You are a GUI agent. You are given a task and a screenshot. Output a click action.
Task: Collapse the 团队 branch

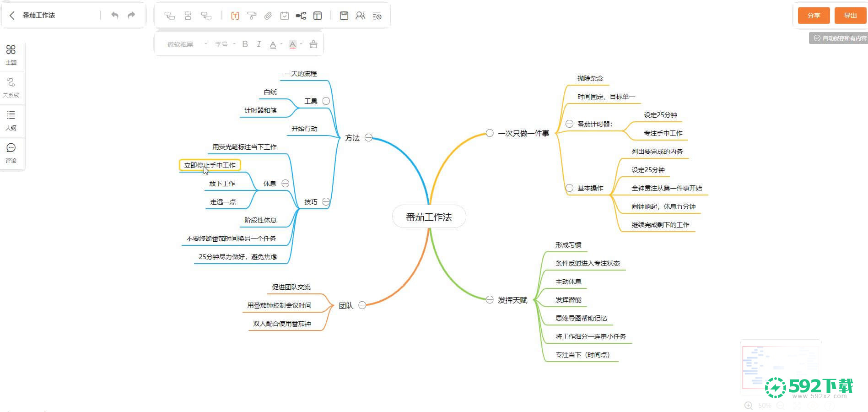coord(362,305)
